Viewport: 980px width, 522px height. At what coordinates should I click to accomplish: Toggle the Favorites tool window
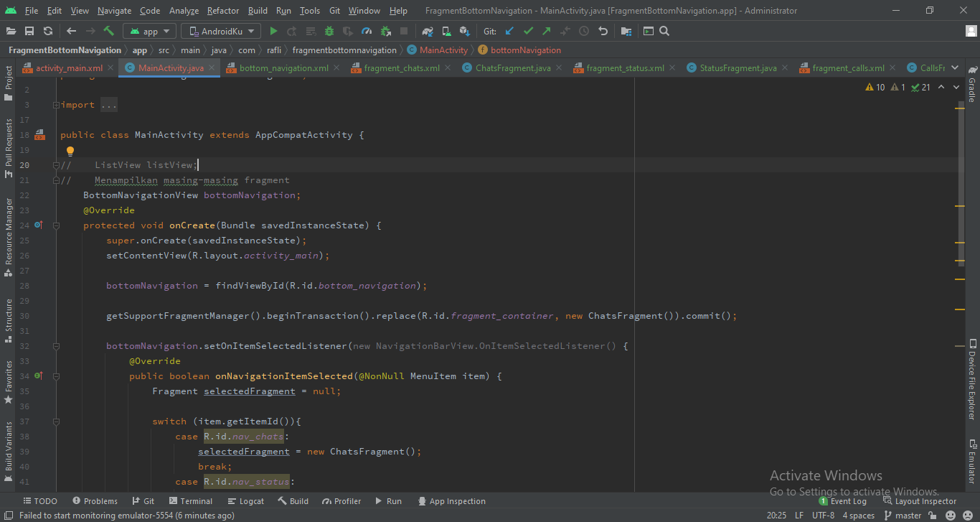pyautogui.click(x=8, y=382)
